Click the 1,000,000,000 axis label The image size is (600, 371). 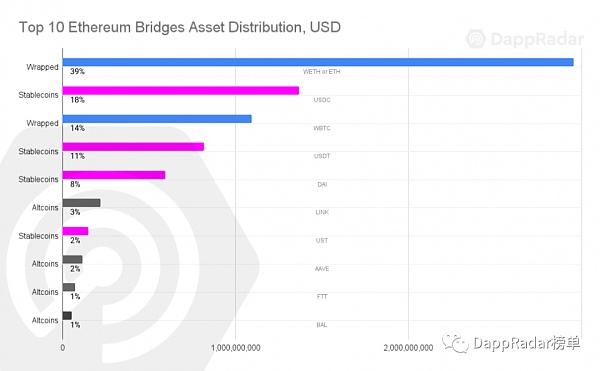(236, 348)
